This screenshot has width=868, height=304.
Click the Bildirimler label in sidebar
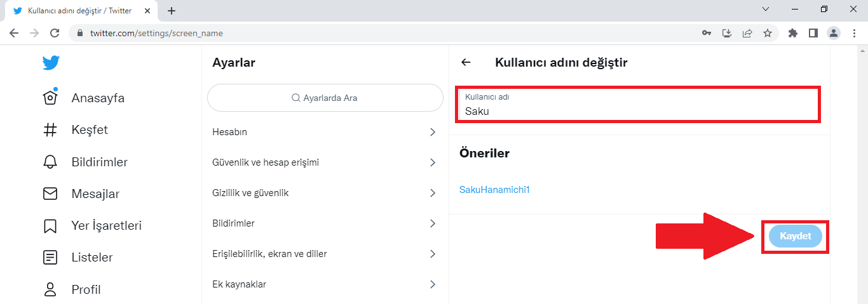tap(100, 162)
